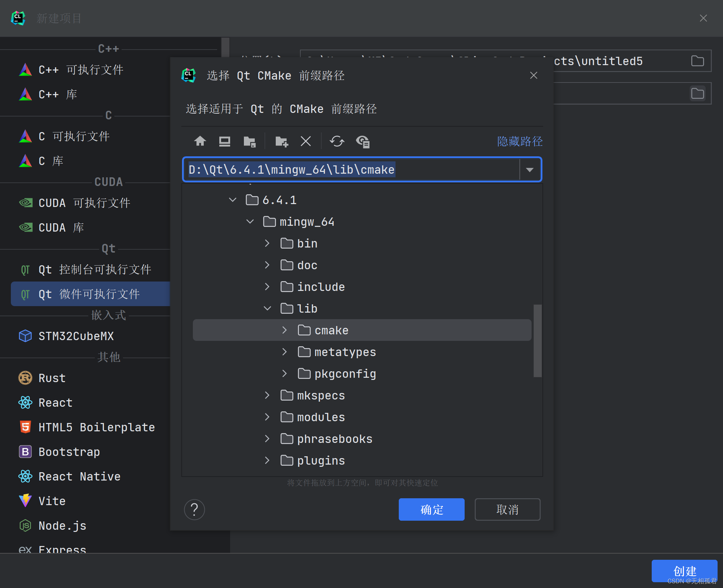Select C++ 库 project type
This screenshot has height=588, width=723.
90,94
